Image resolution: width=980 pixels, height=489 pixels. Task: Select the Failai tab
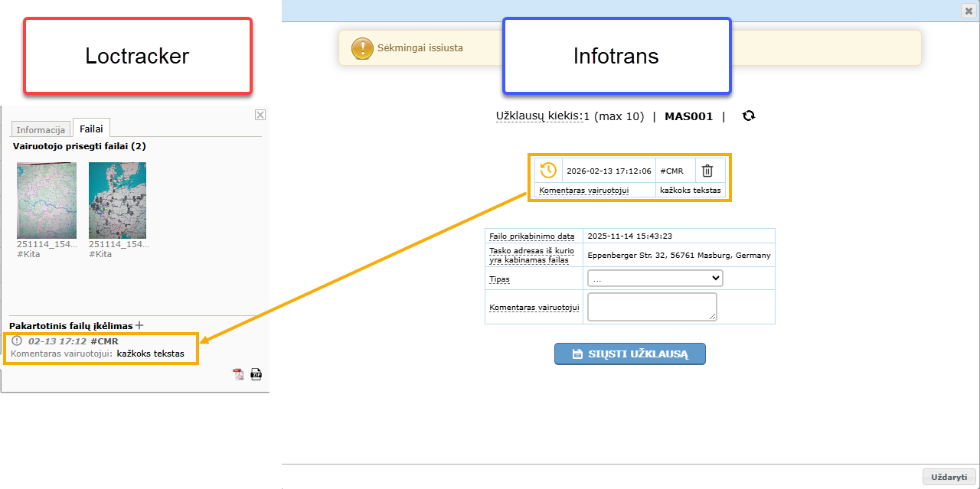click(91, 129)
